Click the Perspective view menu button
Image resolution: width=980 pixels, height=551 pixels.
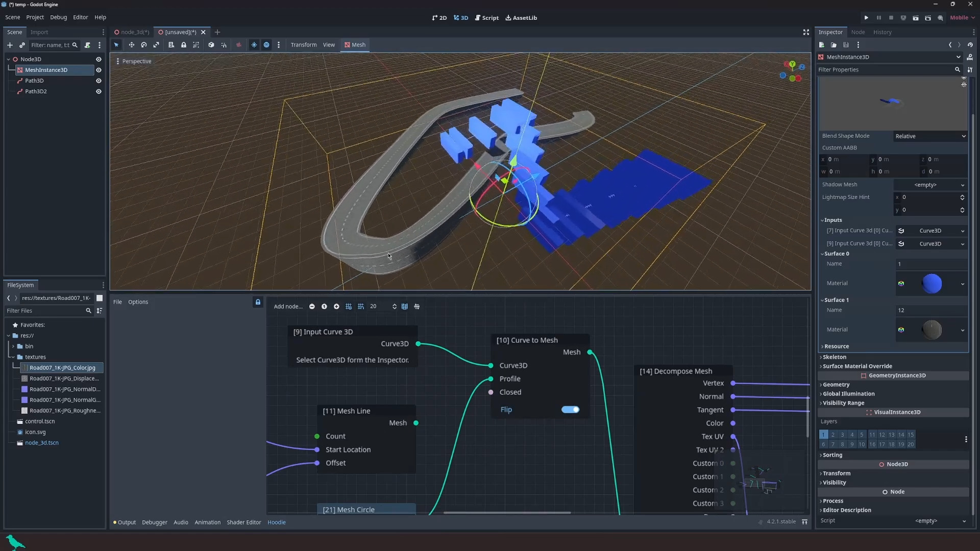(134, 61)
